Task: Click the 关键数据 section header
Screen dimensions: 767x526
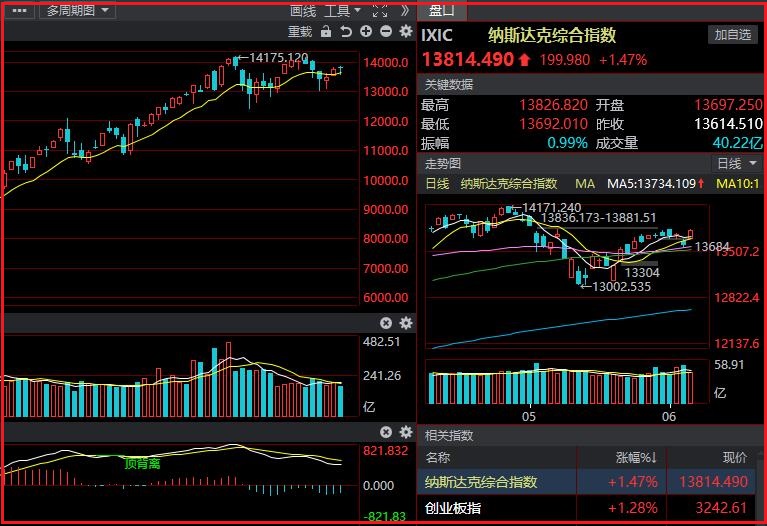Action: coord(449,85)
